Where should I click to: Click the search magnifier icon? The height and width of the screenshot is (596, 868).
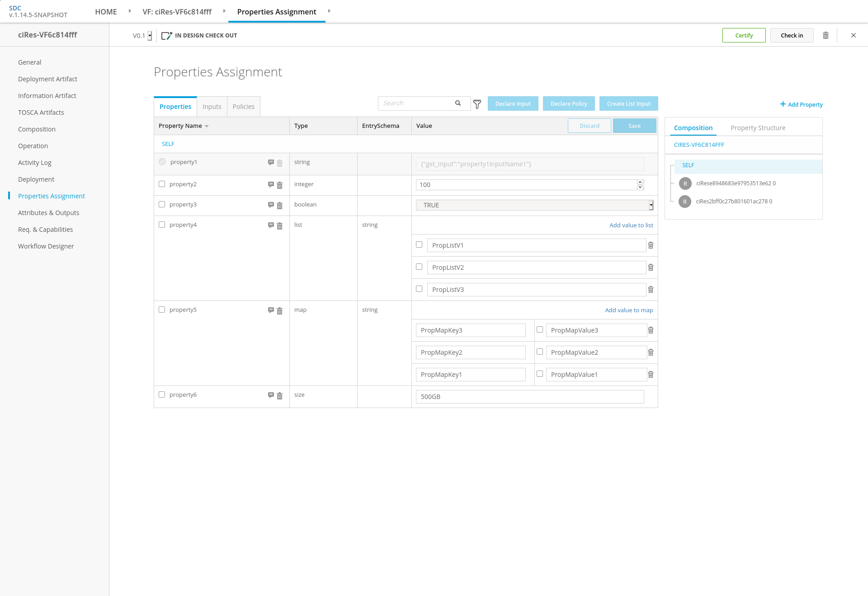(458, 103)
